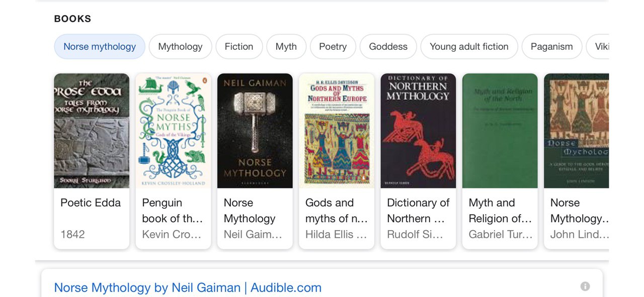Click the Kevin Crossley-Holland book title
The image size is (644, 297).
[172, 211]
